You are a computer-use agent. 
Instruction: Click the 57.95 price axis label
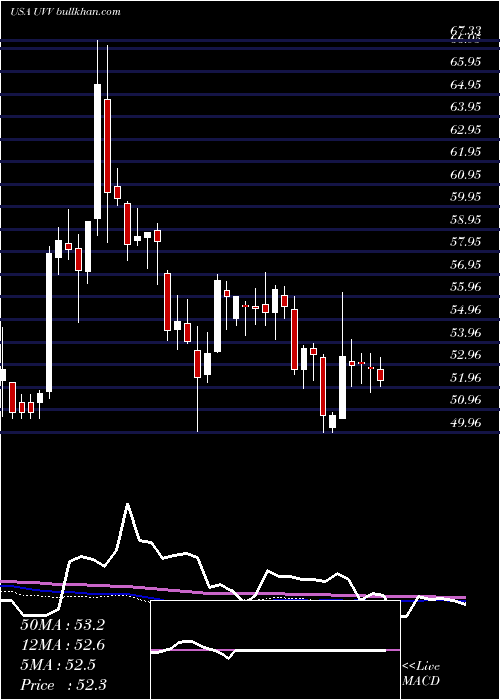pos(466,242)
